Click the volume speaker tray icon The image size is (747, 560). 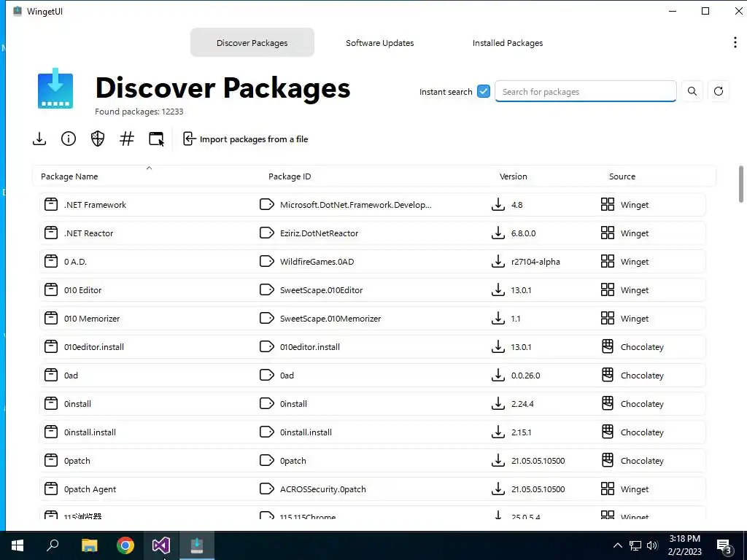coord(652,545)
